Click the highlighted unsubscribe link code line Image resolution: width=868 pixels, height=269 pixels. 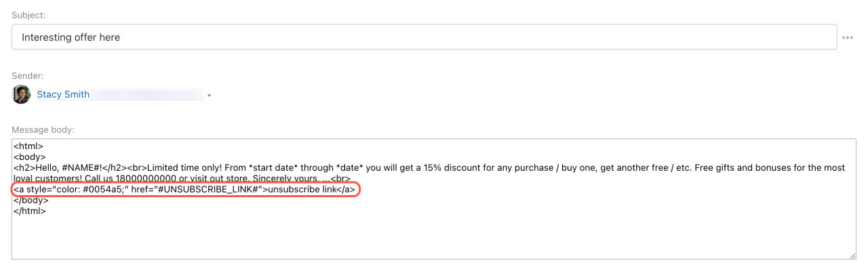click(x=184, y=190)
